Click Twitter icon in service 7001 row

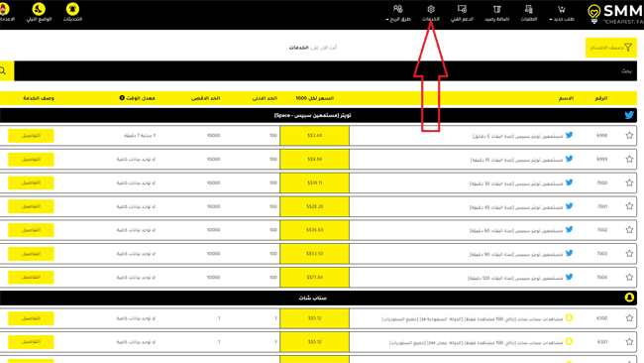(570, 206)
